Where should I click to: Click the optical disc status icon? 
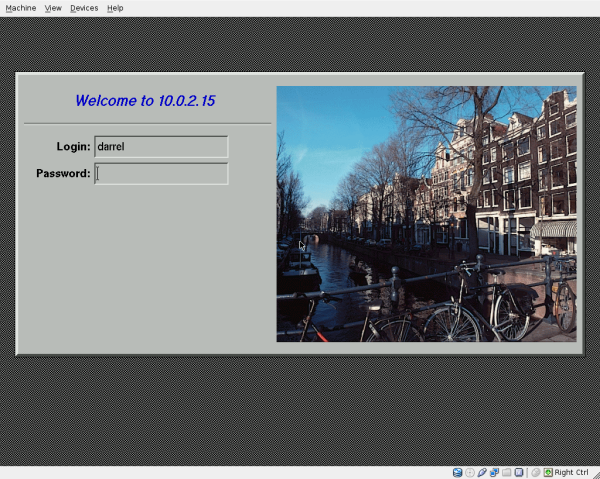[x=470, y=472]
